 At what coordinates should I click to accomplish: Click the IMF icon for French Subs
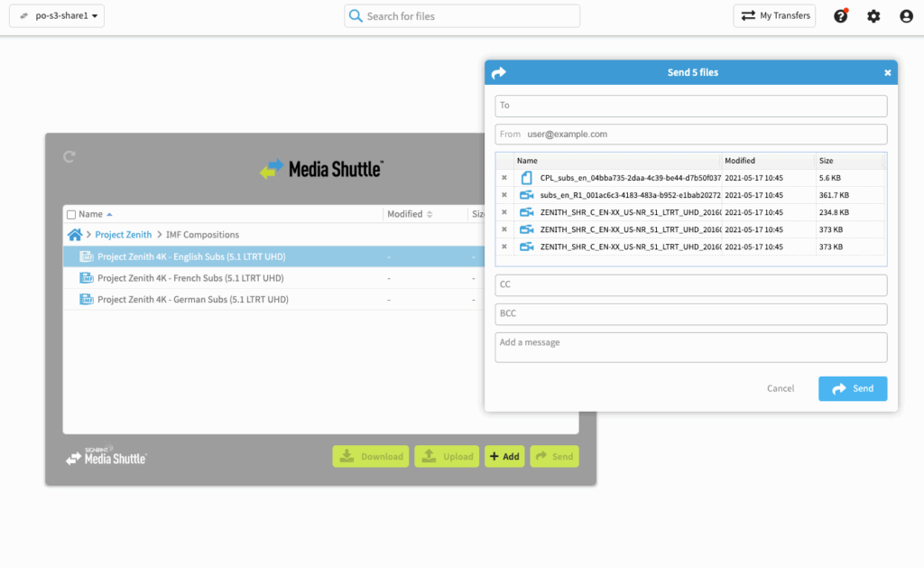pos(87,278)
